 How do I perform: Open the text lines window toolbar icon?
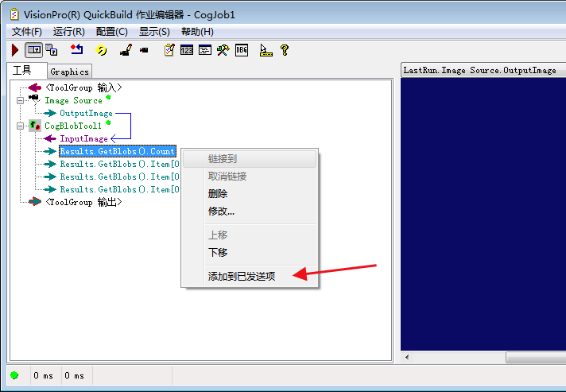[x=205, y=50]
